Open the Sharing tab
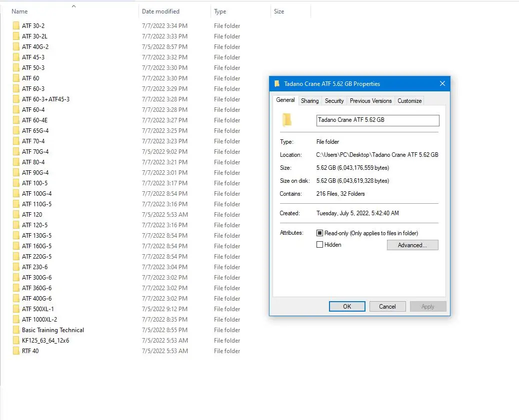519x420 pixels. (x=310, y=101)
